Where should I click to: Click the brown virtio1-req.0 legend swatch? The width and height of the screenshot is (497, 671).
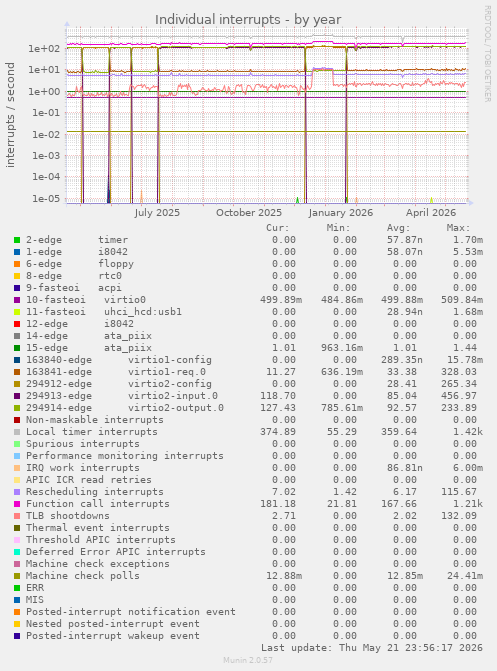[17, 372]
